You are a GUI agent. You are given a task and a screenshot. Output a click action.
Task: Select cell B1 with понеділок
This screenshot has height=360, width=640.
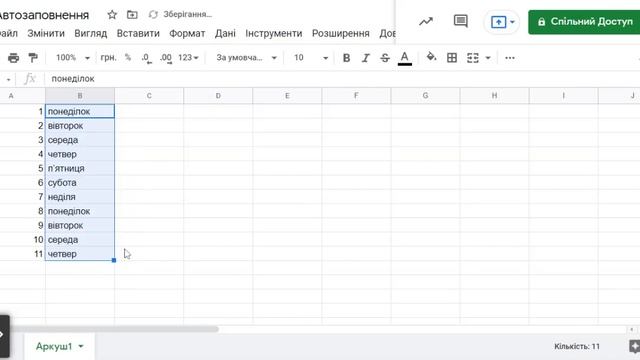coord(80,111)
